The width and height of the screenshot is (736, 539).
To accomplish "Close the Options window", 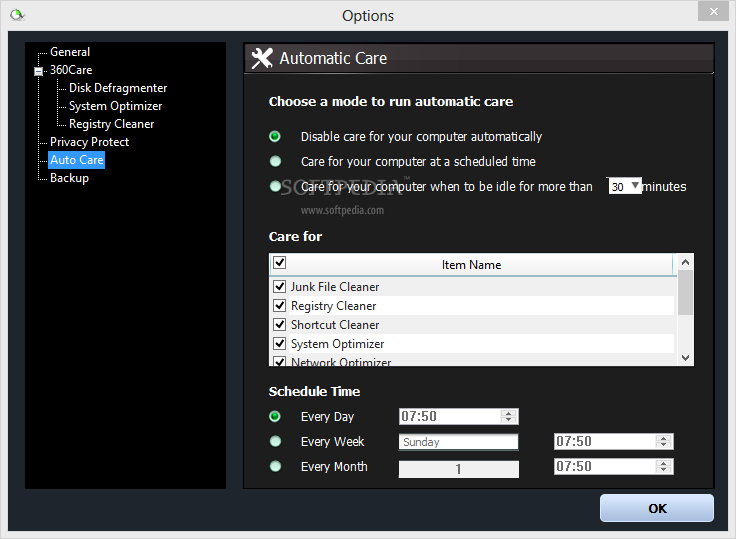I will 713,11.
